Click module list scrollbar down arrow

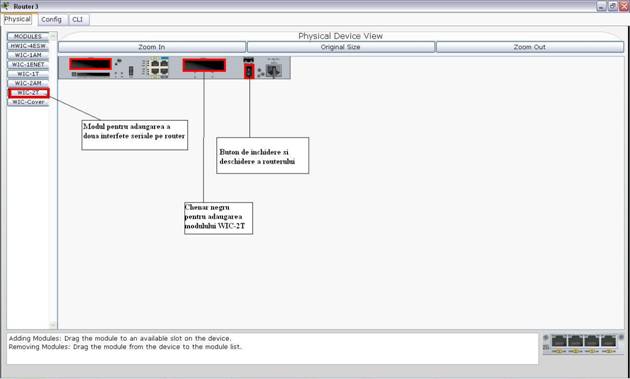tap(53, 325)
